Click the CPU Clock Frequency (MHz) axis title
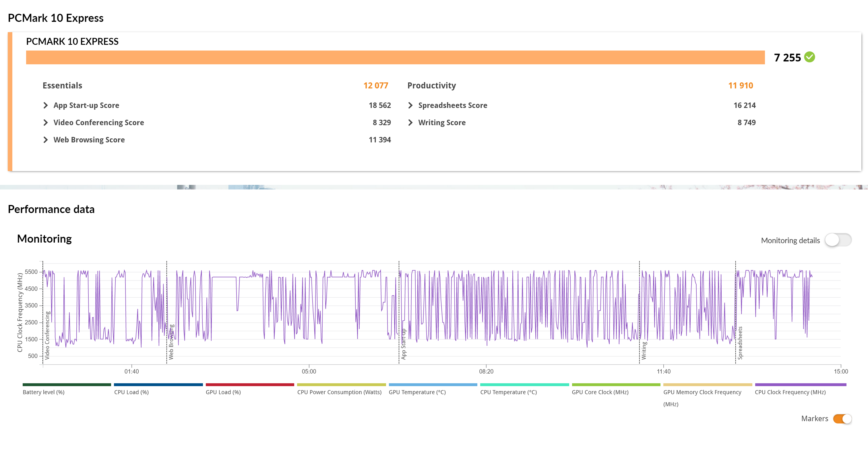 (x=20, y=312)
